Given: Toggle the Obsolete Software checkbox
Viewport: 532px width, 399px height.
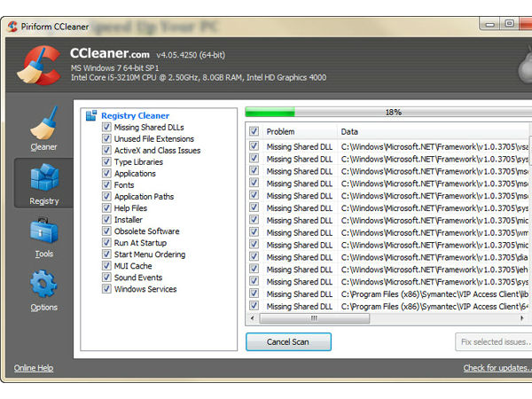Looking at the screenshot, I should coord(106,231).
